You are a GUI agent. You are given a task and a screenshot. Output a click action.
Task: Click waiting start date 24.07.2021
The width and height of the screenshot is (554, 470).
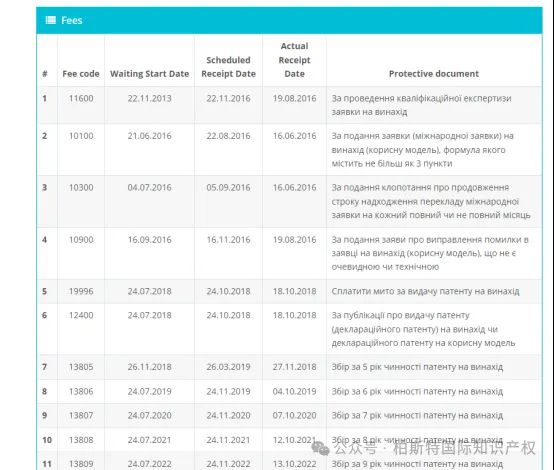point(149,440)
